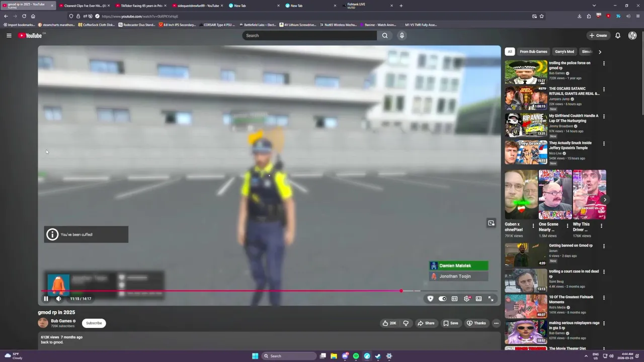
Task: Toggle the autoplay switch in the player
Action: click(442, 299)
